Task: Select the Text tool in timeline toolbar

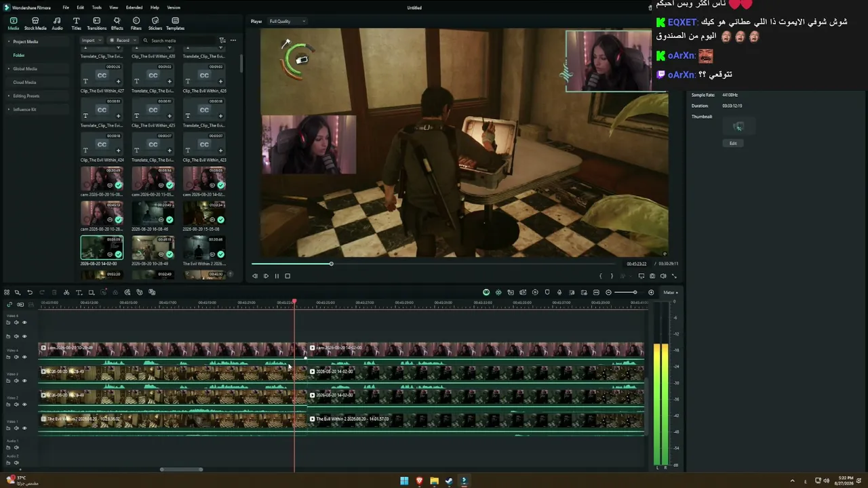Action: click(79, 293)
